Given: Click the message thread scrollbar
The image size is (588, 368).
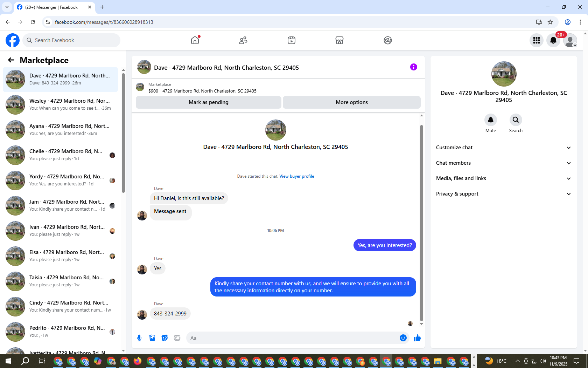Looking at the screenshot, I should 421,223.
